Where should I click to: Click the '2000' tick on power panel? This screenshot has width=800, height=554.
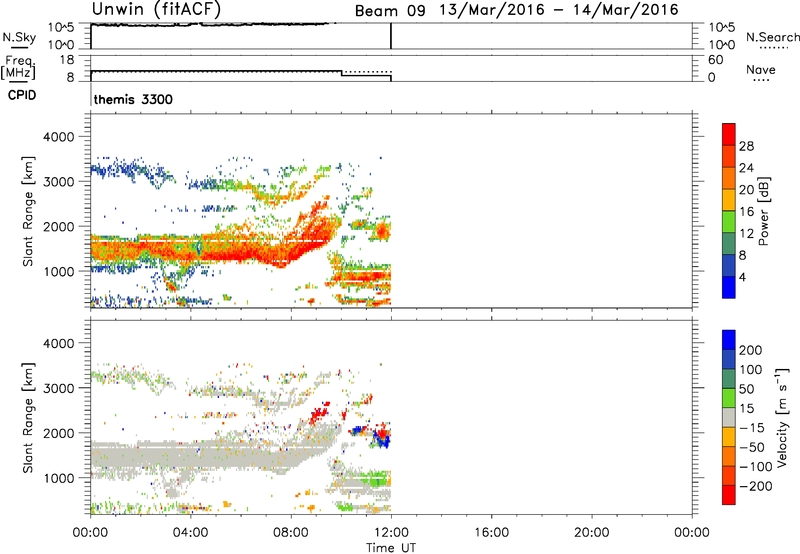58,226
